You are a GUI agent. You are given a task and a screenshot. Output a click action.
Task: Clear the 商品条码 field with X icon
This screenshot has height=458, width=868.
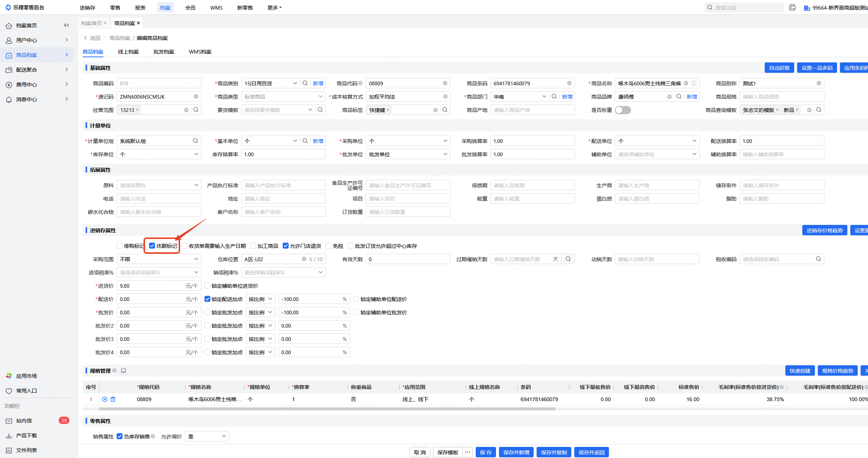point(569,83)
